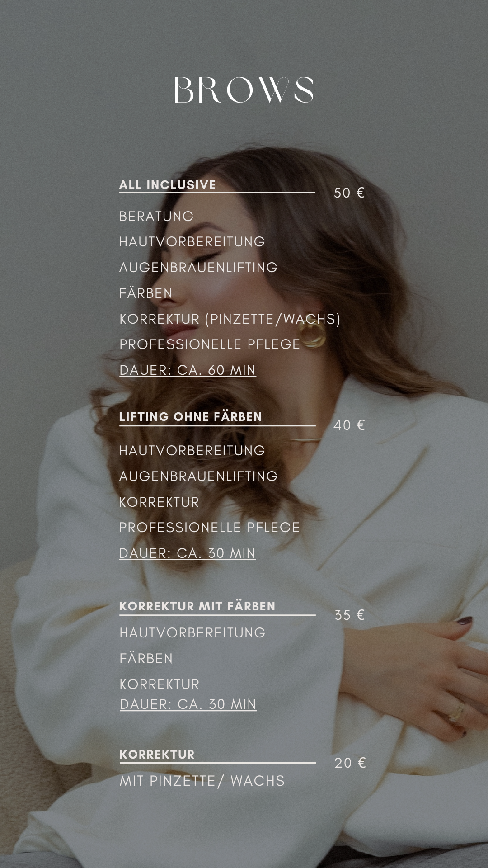This screenshot has height=868, width=488.
Task: Click PROFESSIONELLE PFLEGE under Lifting ohne Färben
Action: point(210,528)
